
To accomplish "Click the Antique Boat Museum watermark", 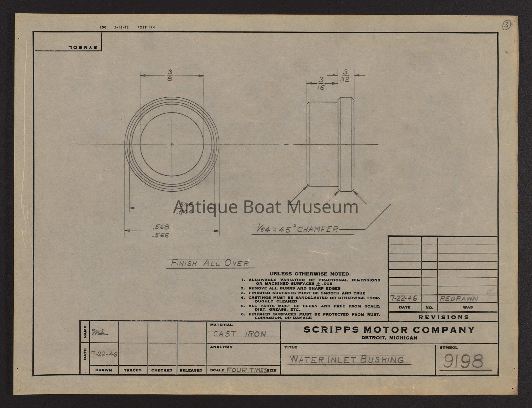I will (265, 207).
